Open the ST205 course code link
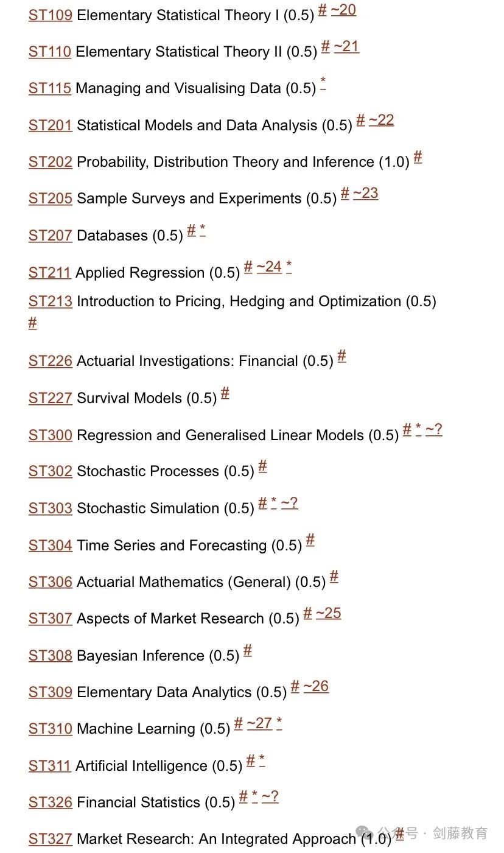 pyautogui.click(x=51, y=198)
